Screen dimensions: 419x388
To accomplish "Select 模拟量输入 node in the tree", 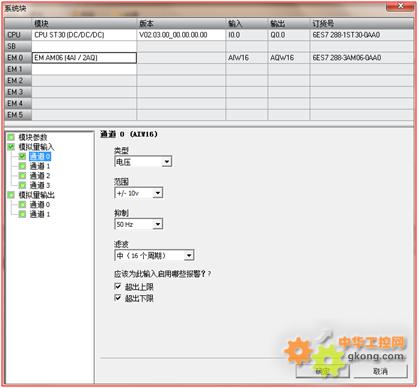I will (36, 147).
